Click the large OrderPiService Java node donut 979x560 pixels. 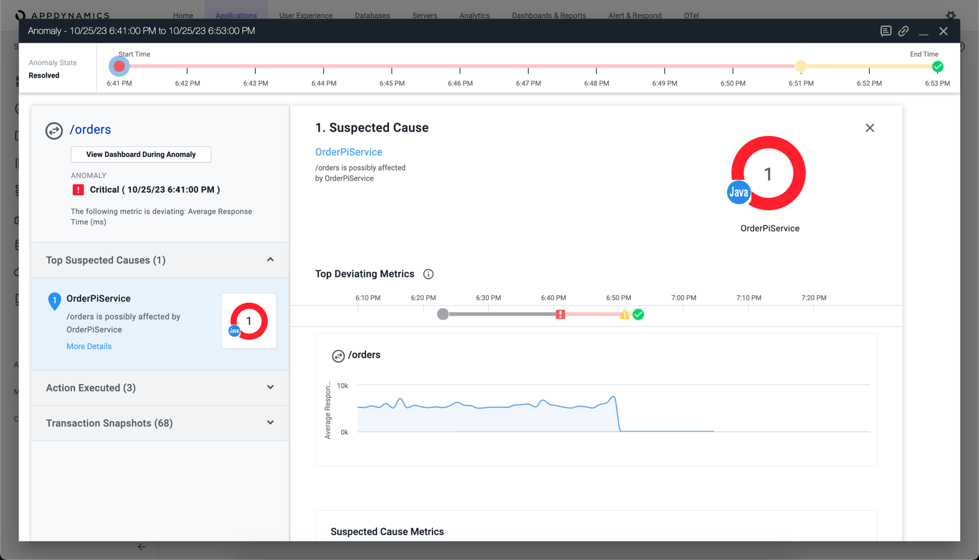point(769,174)
